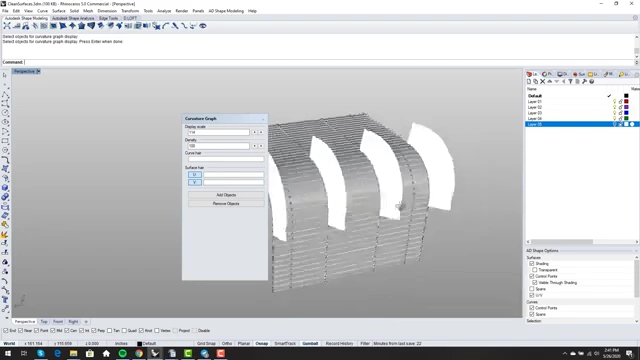Click the Windows Start button
The width and height of the screenshot is (640, 360).
[x=8, y=353]
